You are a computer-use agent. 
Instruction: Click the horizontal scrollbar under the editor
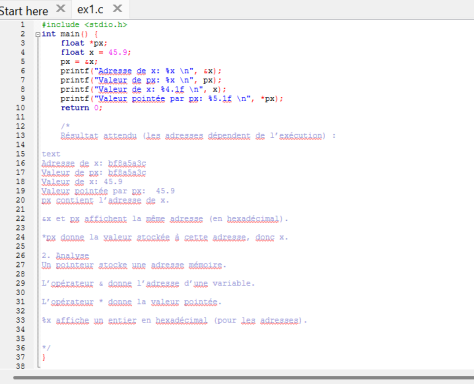coord(243,378)
